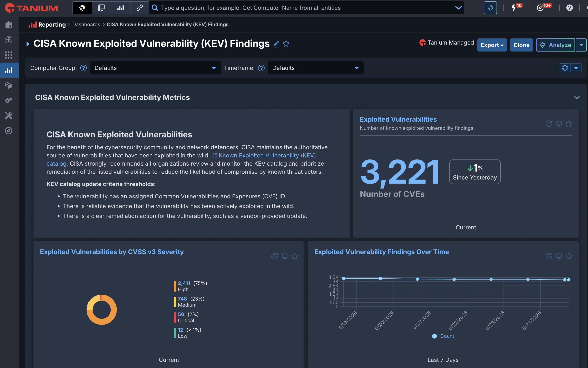Image resolution: width=588 pixels, height=368 pixels.
Task: Click the help question mark in top bar
Action: [x=569, y=8]
